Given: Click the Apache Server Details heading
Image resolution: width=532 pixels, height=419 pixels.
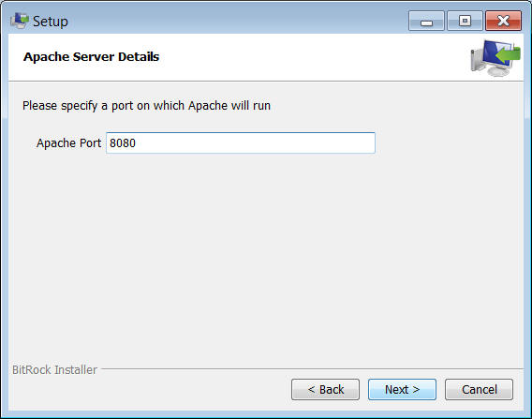Looking at the screenshot, I should [91, 56].
